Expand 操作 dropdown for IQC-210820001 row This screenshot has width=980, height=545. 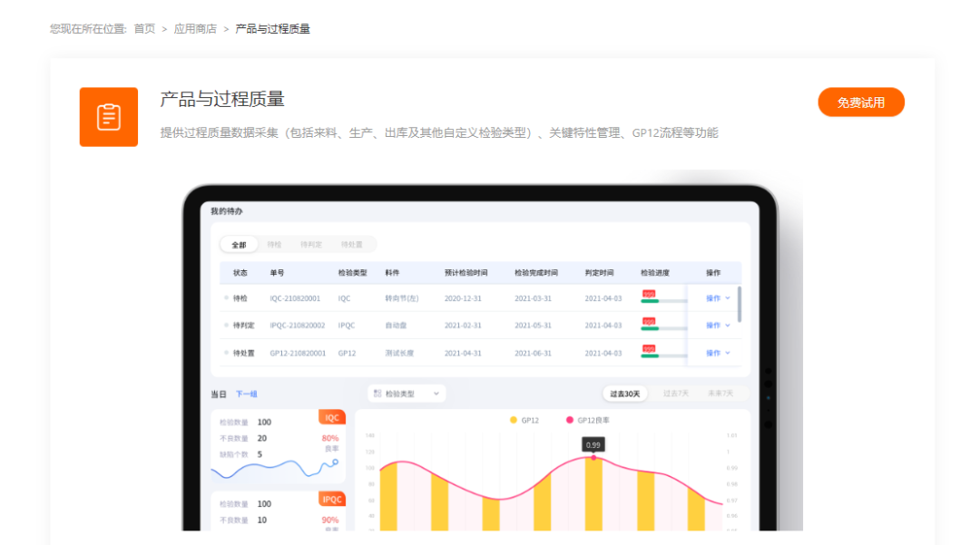coord(718,297)
